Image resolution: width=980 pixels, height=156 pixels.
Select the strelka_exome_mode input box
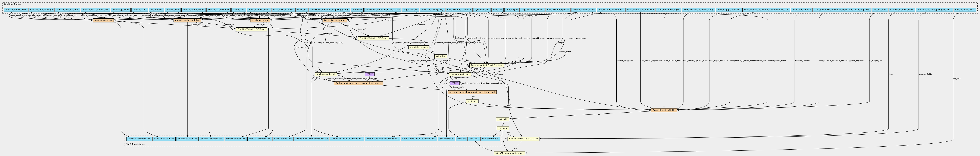pyautogui.click(x=193, y=9)
